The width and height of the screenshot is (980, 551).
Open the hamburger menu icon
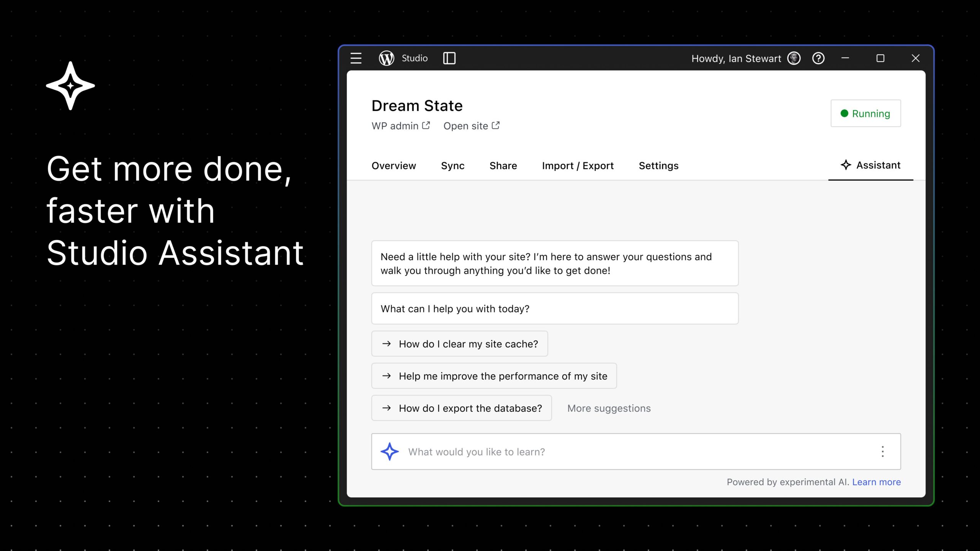click(356, 58)
